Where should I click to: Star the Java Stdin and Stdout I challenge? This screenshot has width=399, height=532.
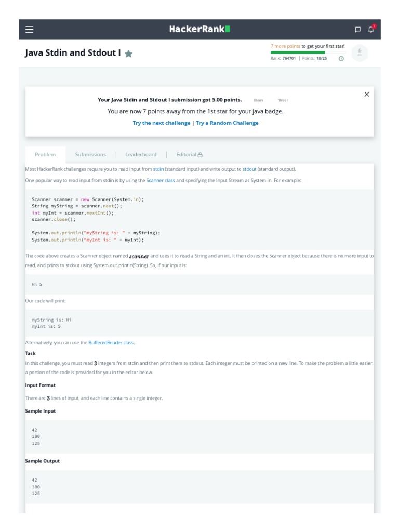click(129, 54)
